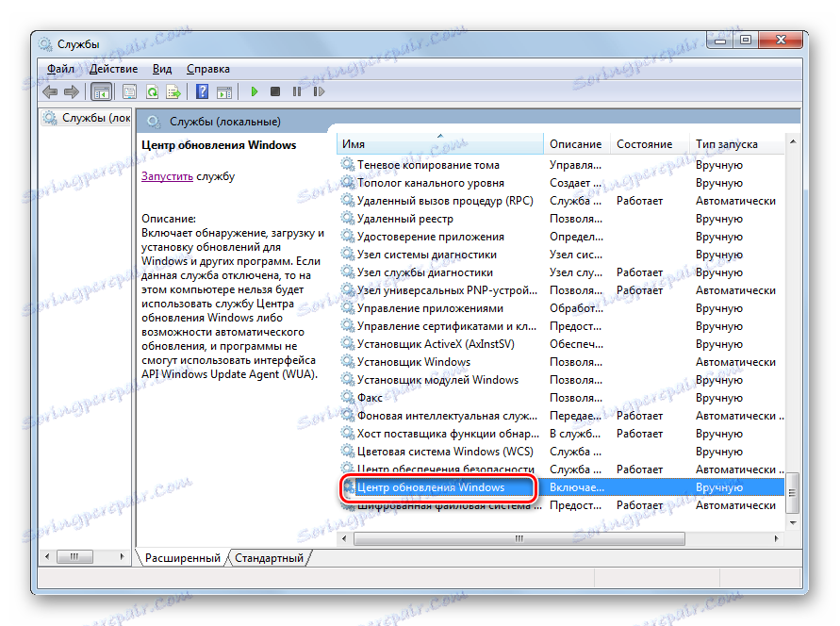The image size is (840, 626).
Task: Sort by the Описание column header
Action: 576,144
